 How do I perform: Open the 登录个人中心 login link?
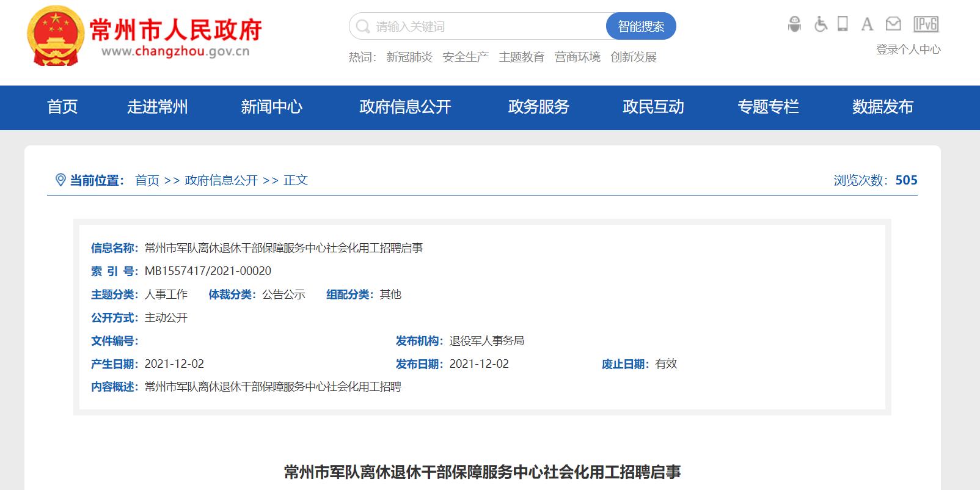tap(908, 49)
